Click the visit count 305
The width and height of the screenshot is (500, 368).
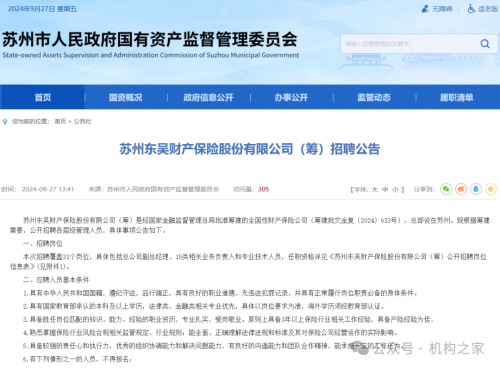[263, 189]
